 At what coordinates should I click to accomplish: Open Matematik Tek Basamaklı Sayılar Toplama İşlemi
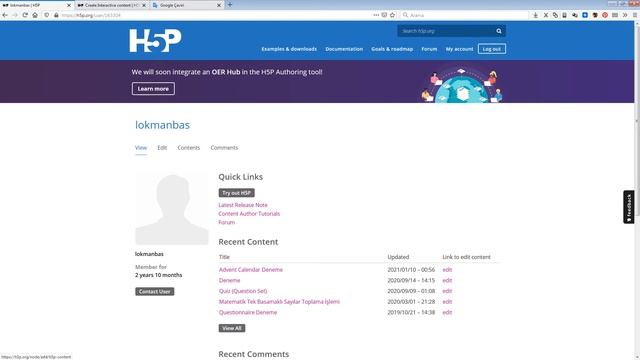[279, 302]
